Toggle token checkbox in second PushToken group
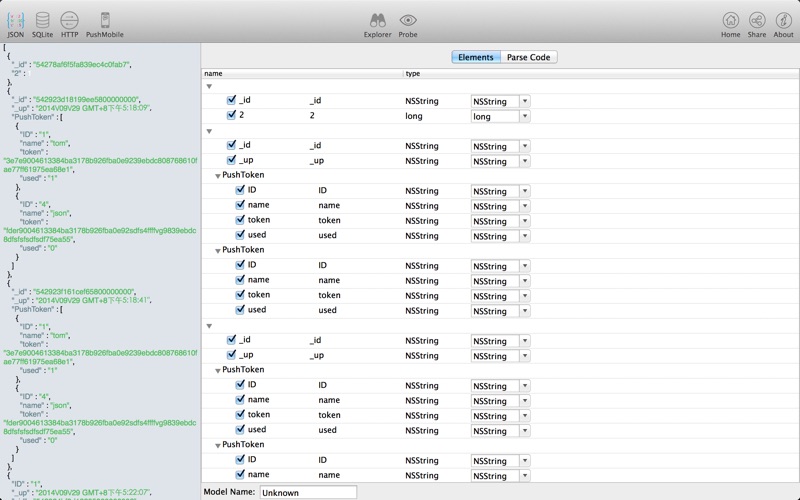800x500 pixels. pos(240,294)
